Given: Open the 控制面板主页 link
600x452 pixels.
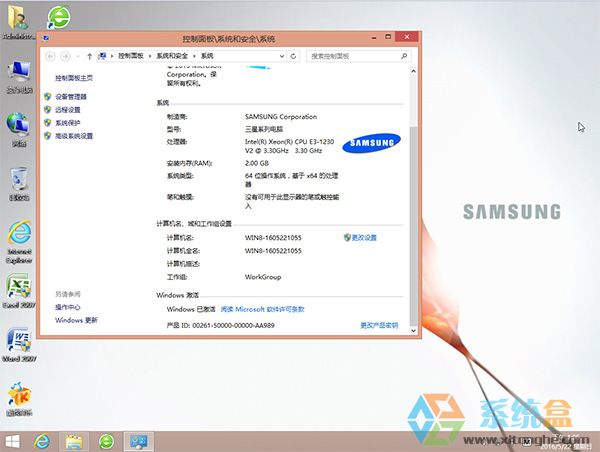Looking at the screenshot, I should point(74,78).
